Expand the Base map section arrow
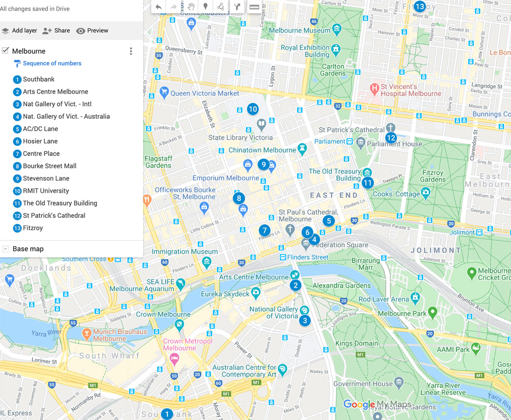The image size is (511, 420). tap(5, 249)
